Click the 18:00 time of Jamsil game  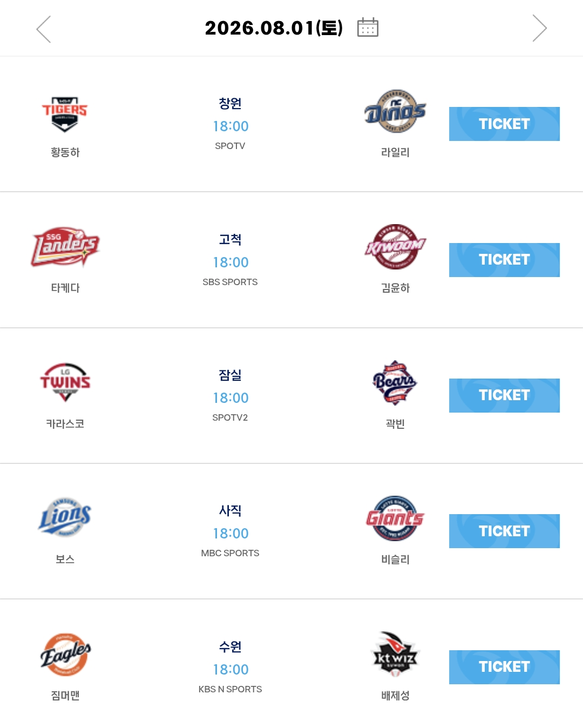point(231,398)
